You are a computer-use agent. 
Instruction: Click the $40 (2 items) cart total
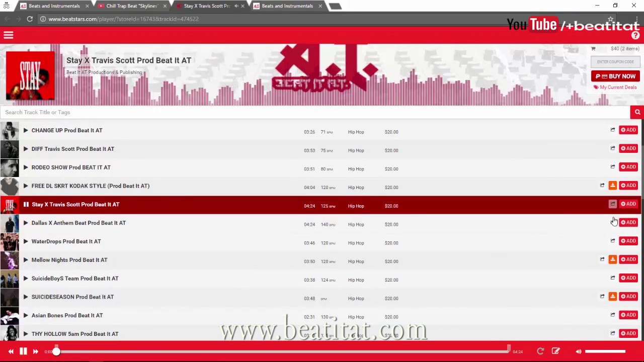coord(625,49)
